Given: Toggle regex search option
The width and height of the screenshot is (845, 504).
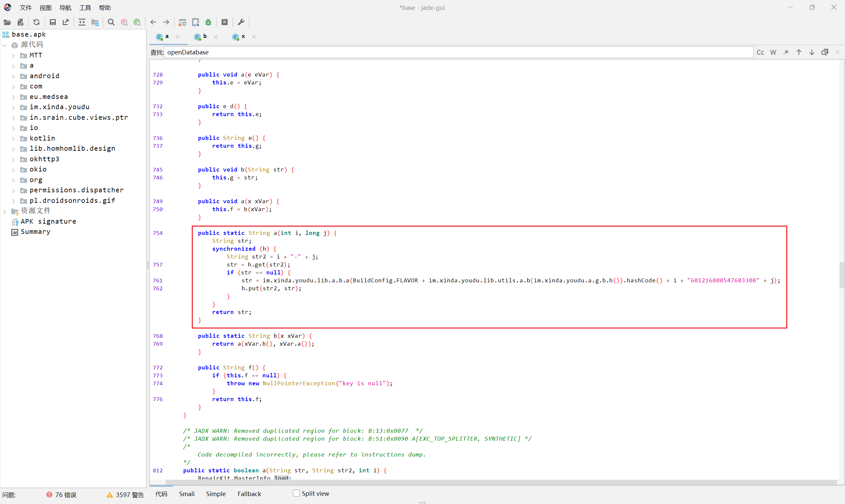Looking at the screenshot, I should (x=786, y=52).
